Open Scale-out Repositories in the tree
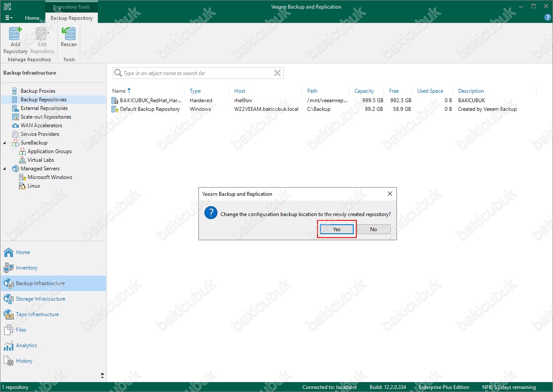Viewport: 553px width, 392px height. coord(46,117)
